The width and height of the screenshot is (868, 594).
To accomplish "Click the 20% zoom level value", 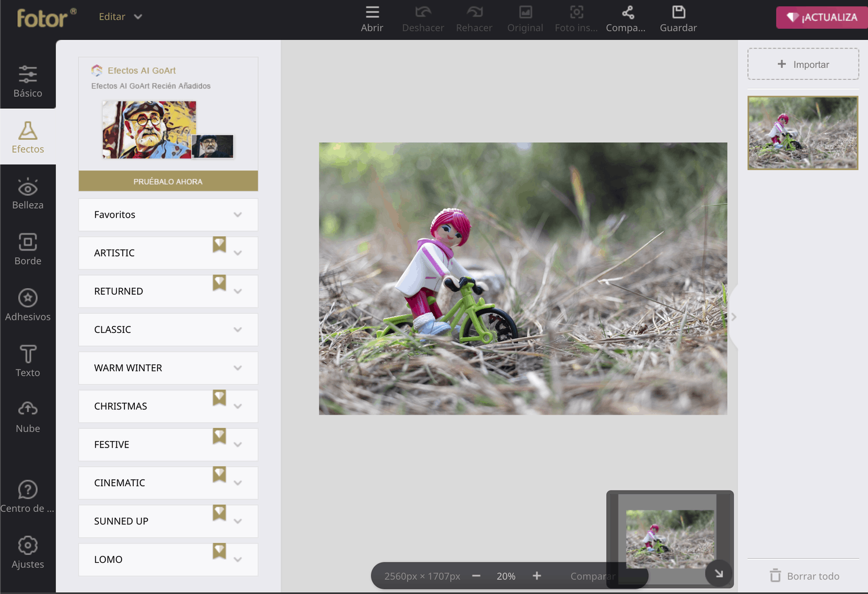I will coord(506,576).
